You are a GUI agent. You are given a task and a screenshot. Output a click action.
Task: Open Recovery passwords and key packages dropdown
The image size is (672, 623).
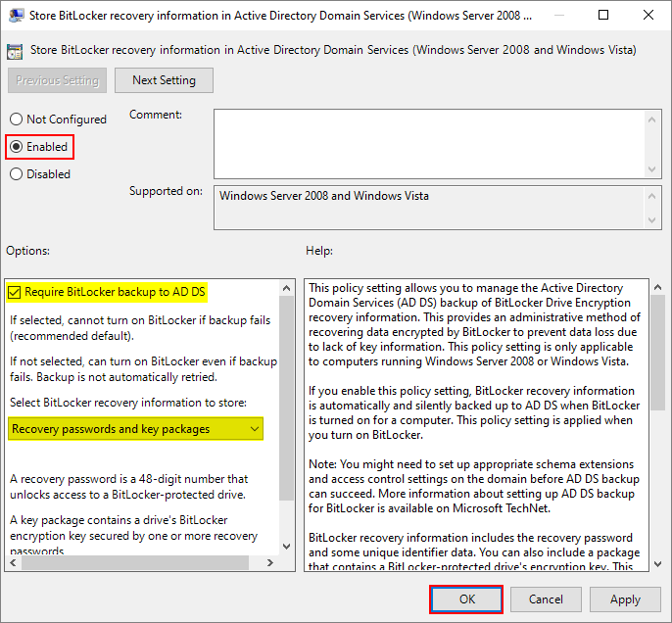(135, 429)
